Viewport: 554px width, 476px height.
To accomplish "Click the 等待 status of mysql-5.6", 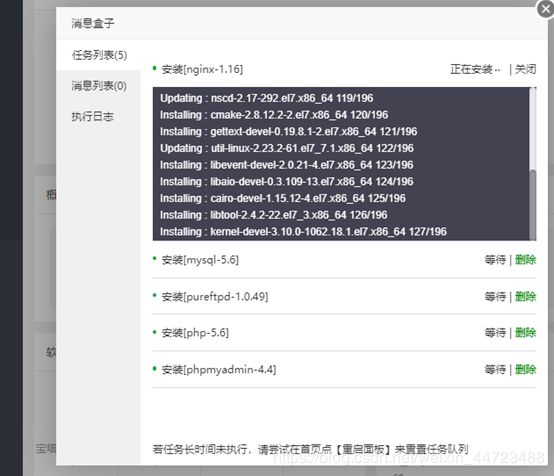I will 495,260.
